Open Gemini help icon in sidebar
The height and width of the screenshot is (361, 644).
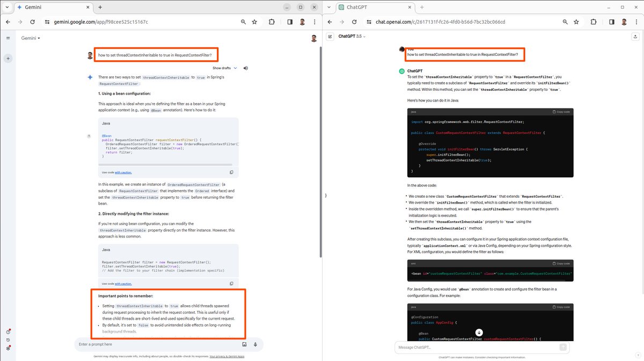(x=8, y=331)
